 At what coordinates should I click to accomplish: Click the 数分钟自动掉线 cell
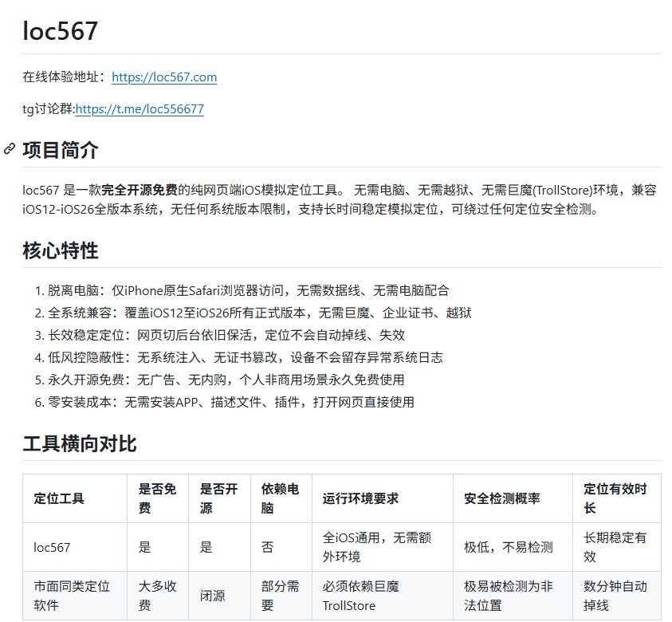617,596
